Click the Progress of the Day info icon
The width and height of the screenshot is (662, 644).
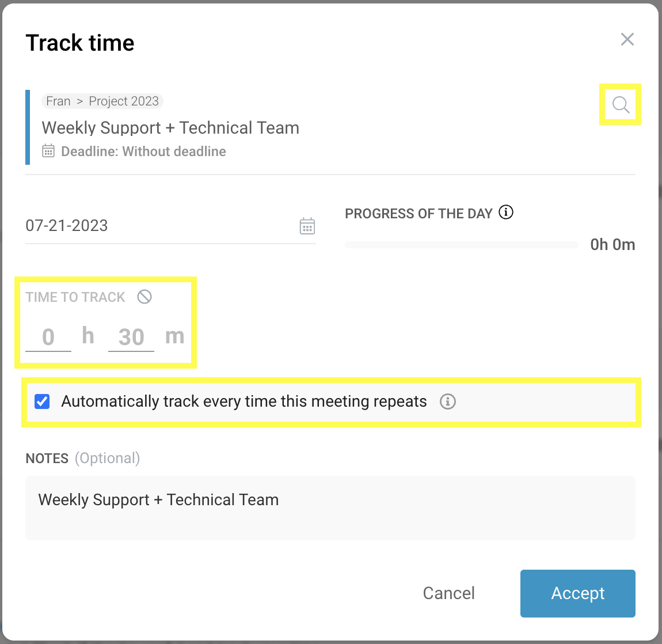pyautogui.click(x=506, y=213)
